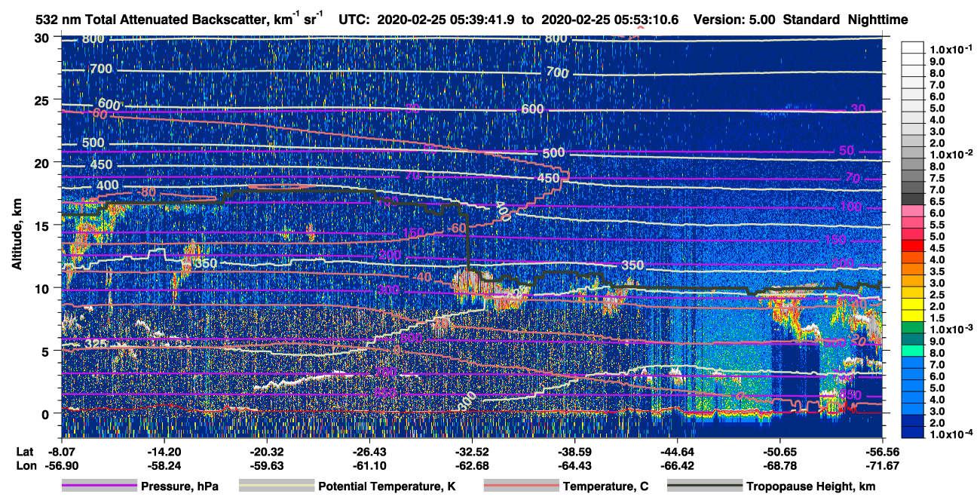Click latitude value -56.56
Viewport: 980px width, 503px height.
pyautogui.click(x=883, y=452)
